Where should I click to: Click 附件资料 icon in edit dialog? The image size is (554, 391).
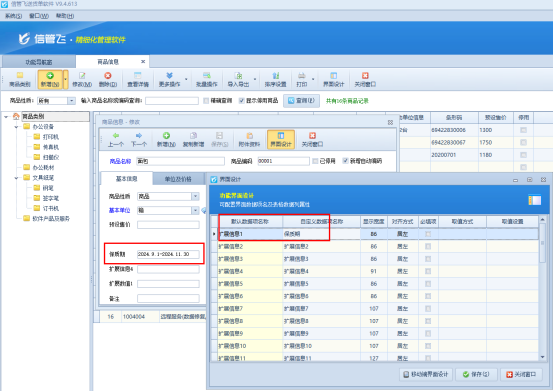[249, 136]
